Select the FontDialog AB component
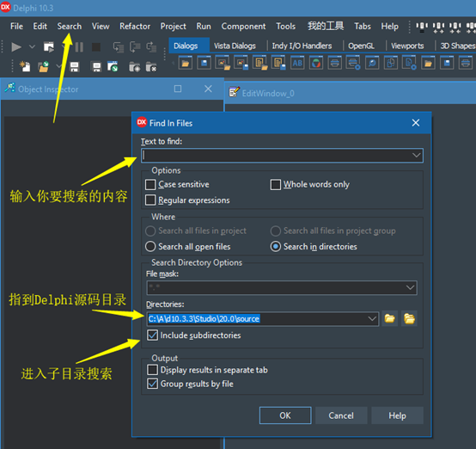476x449 pixels. [297, 63]
